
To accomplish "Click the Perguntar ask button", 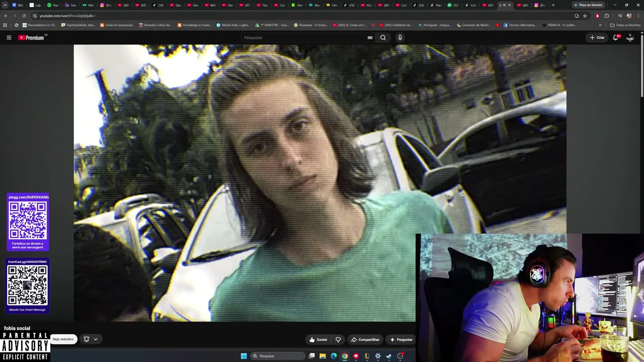I will [x=401, y=339].
